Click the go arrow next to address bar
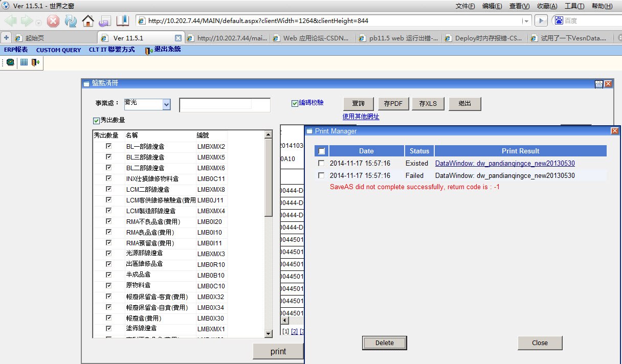The height and width of the screenshot is (364, 622). click(x=540, y=21)
